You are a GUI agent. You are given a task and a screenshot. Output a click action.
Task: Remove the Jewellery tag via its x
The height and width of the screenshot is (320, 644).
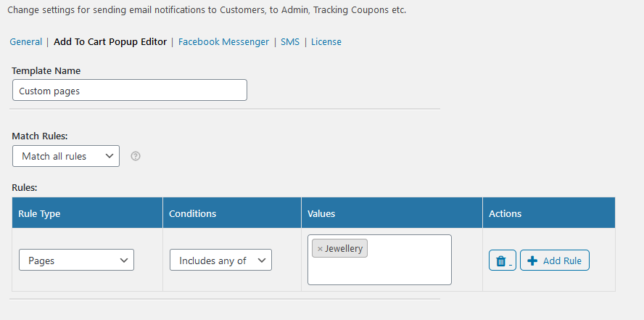coord(320,249)
